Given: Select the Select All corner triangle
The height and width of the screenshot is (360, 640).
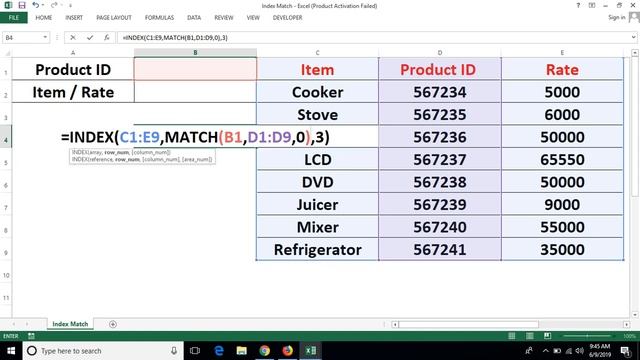Looking at the screenshot, I should coord(6,53).
